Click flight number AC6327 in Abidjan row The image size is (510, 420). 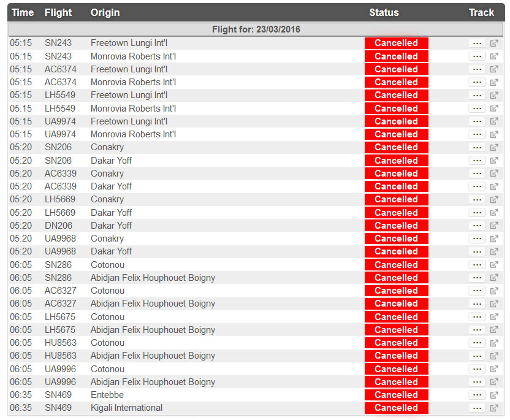pyautogui.click(x=60, y=304)
